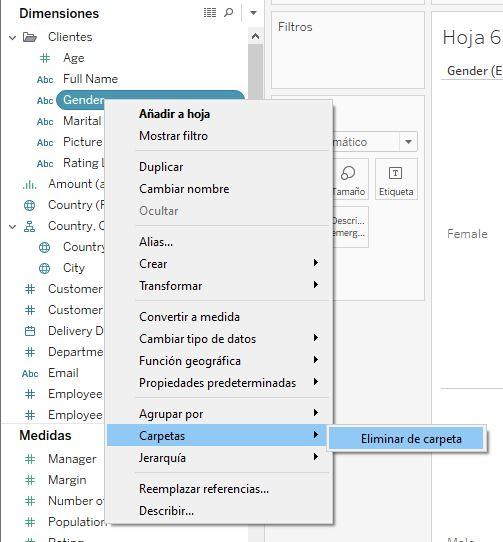Click the Etiqueta label icon
Screen dimensions: 503x542
point(395,173)
